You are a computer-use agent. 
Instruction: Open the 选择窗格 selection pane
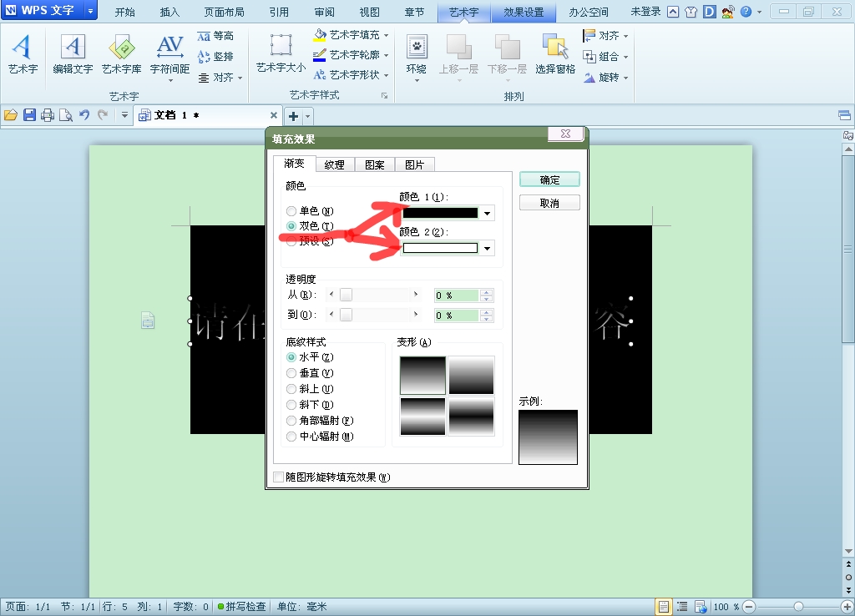coord(555,53)
